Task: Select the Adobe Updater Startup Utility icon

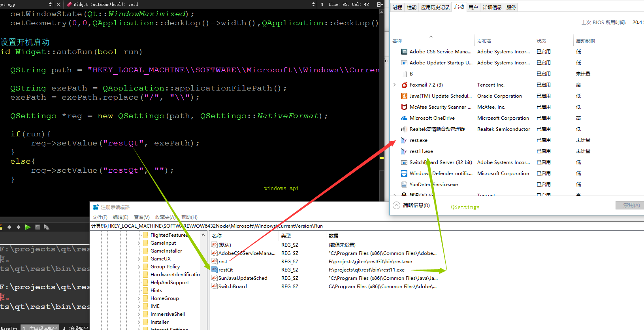Action: 404,63
